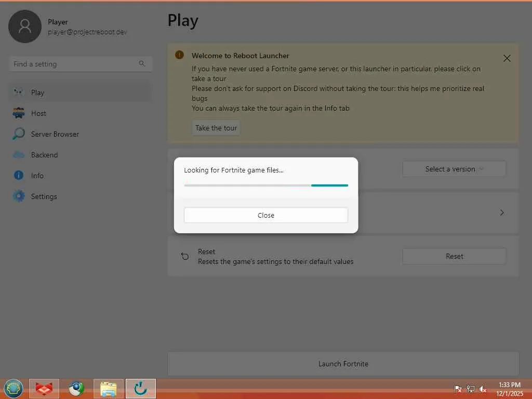This screenshot has height=399, width=532.
Task: Go to Server Browser page
Action: click(x=55, y=134)
